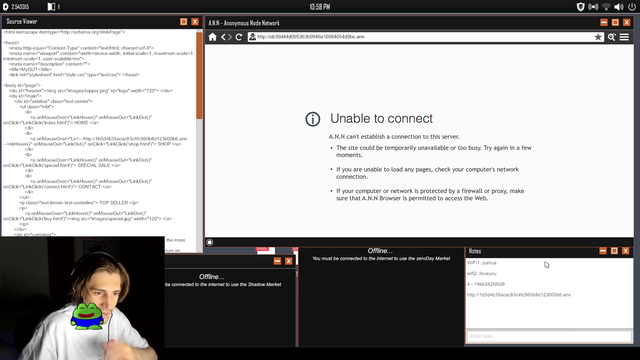The image size is (640, 360).
Task: Click the Source Viewer vertical scrollbar thumb
Action: coord(200,75)
